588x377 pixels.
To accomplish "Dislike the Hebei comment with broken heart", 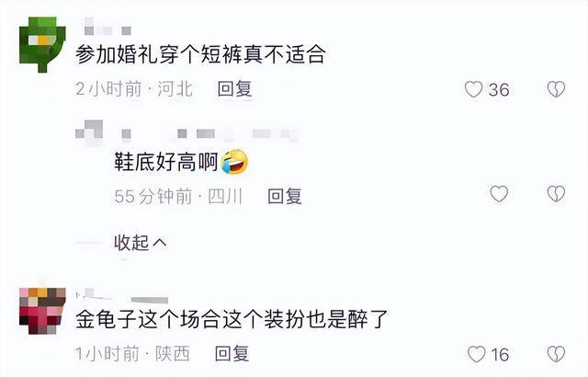I will point(556,90).
